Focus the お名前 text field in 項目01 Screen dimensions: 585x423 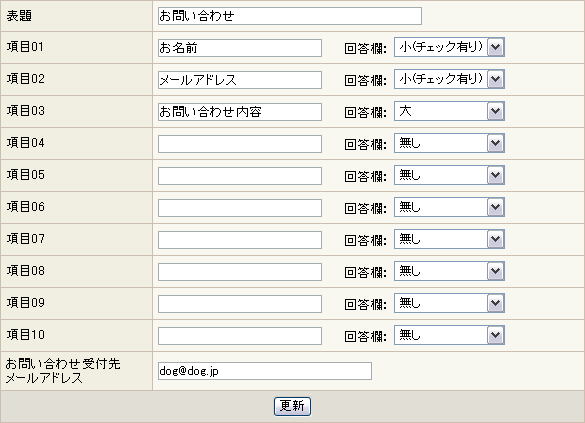click(x=240, y=48)
